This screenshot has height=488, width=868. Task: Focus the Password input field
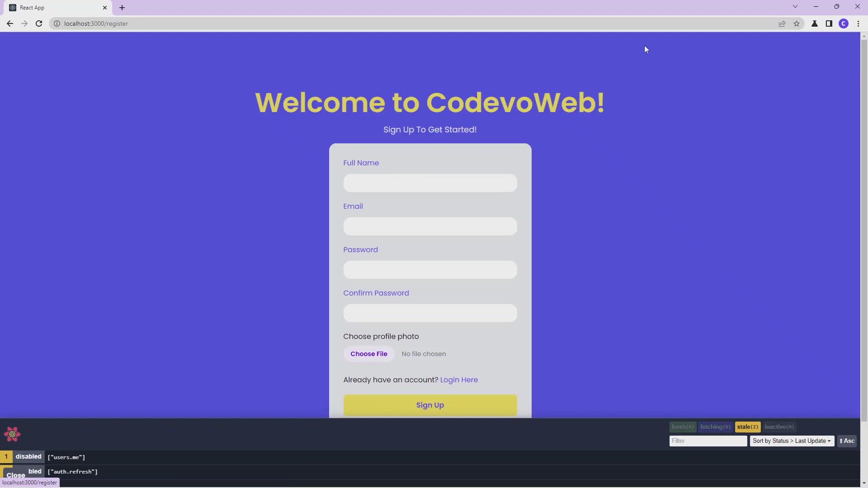pyautogui.click(x=430, y=270)
